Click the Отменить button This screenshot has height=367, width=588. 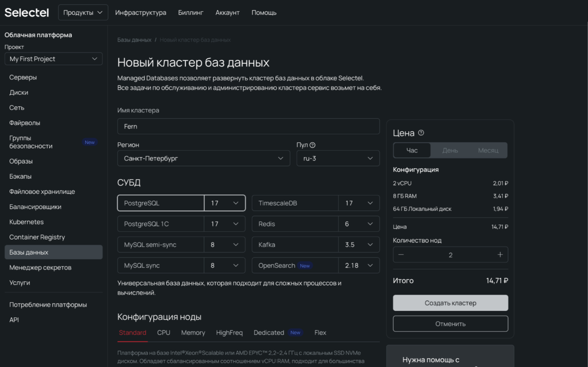point(450,323)
